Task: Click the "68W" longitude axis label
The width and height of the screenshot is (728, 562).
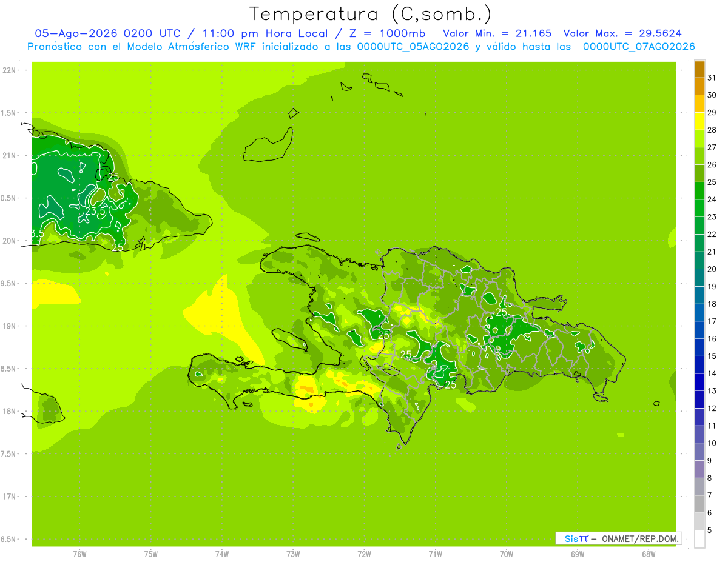Action: tap(649, 554)
